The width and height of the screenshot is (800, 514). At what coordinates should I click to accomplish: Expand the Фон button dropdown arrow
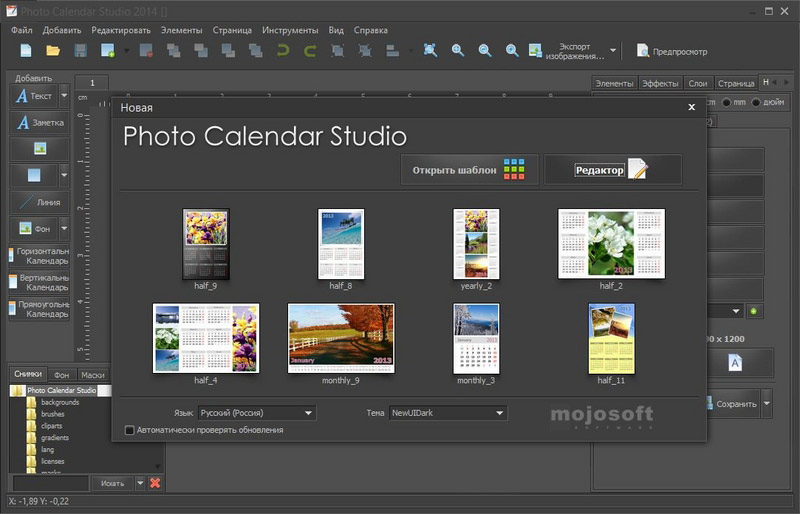[x=64, y=228]
